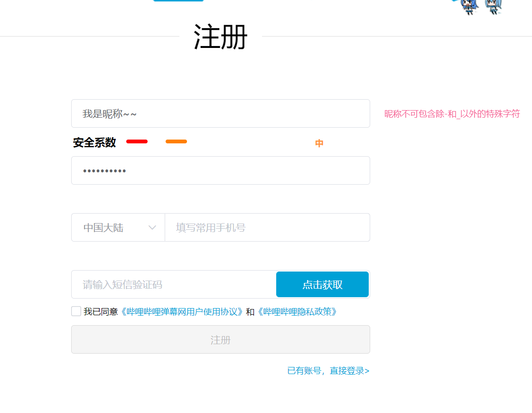Click into the masked password field
The width and height of the screenshot is (532, 413).
click(x=221, y=171)
